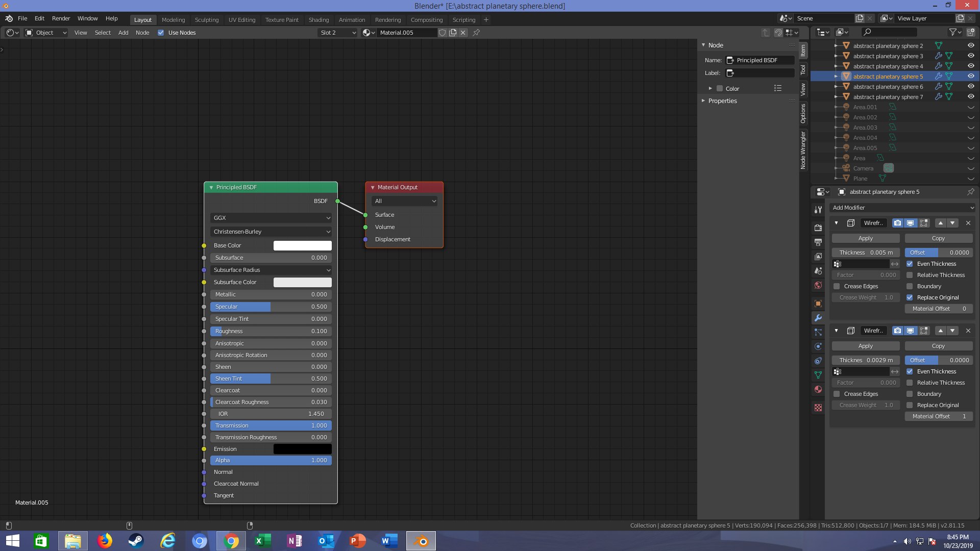The height and width of the screenshot is (551, 980).
Task: Uncheck the Use Nodes checkbox
Action: click(x=161, y=33)
